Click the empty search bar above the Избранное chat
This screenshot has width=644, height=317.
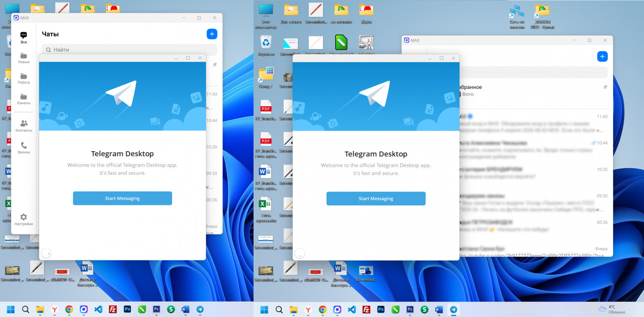click(x=533, y=72)
